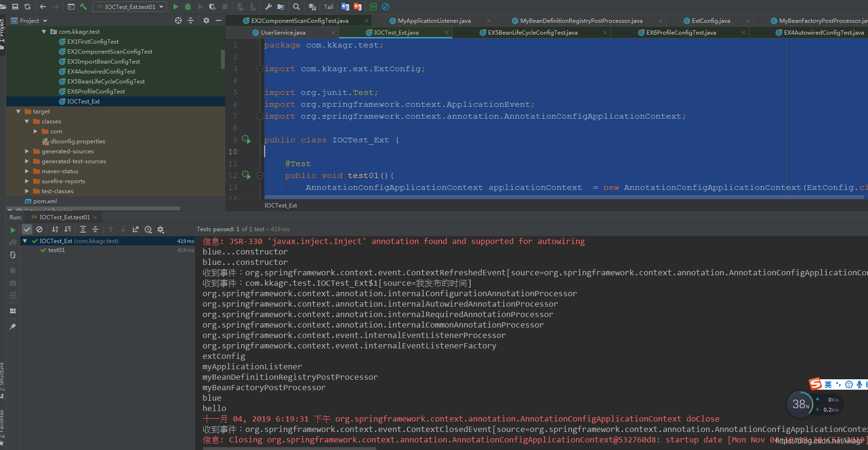Collapse the com.kkagr.test package
This screenshot has width=868, height=450.
pyautogui.click(x=44, y=32)
